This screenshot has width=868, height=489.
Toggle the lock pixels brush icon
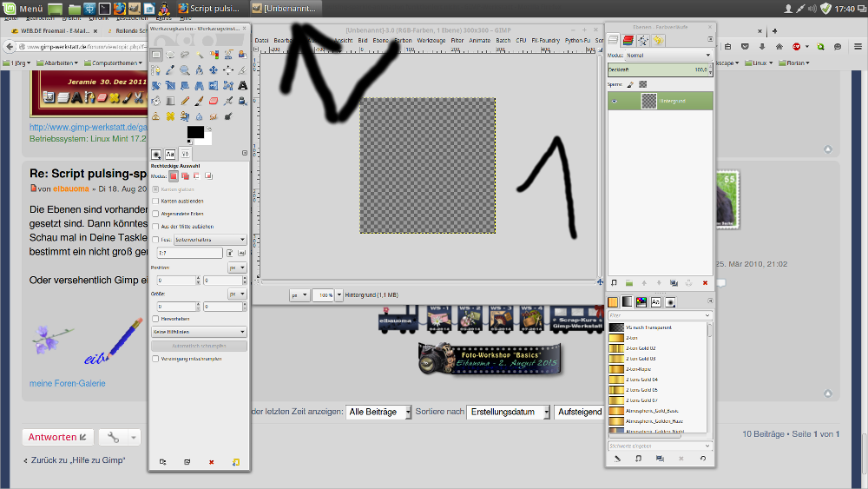(x=630, y=85)
